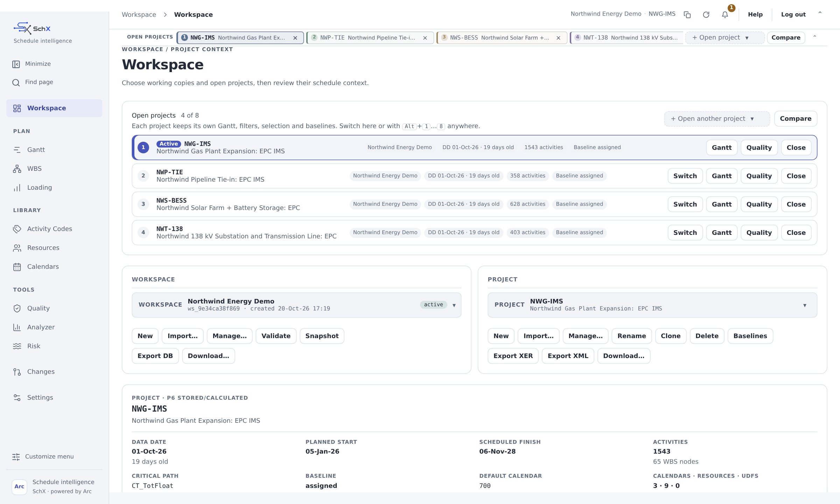The width and height of the screenshot is (840, 504).
Task: Click the '1543 activities' chip on NWG-IMS row
Action: coord(544,147)
